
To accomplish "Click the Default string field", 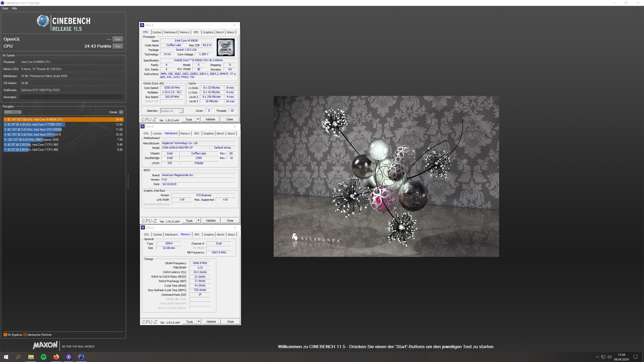I will (x=223, y=148).
